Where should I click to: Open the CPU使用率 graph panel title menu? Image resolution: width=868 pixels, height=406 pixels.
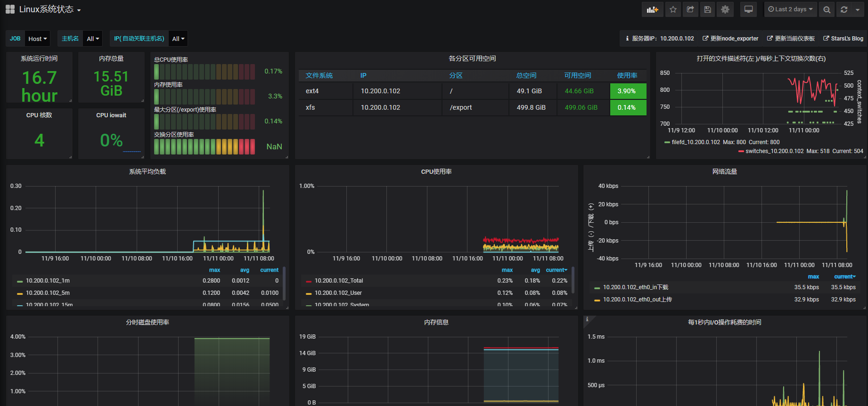tap(436, 171)
